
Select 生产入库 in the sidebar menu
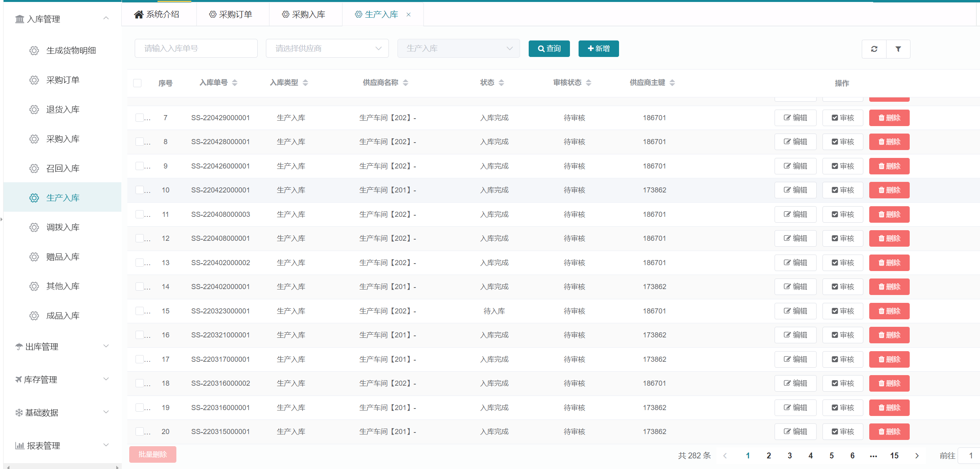62,198
